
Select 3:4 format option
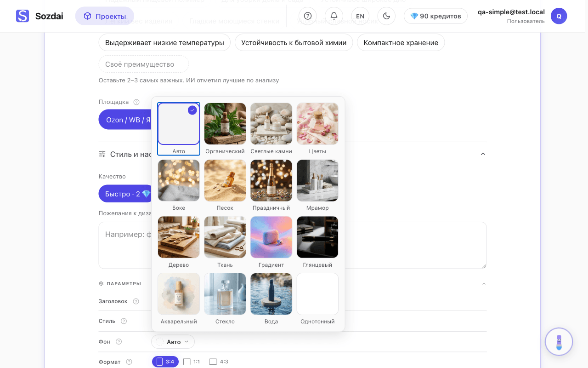[x=165, y=362]
